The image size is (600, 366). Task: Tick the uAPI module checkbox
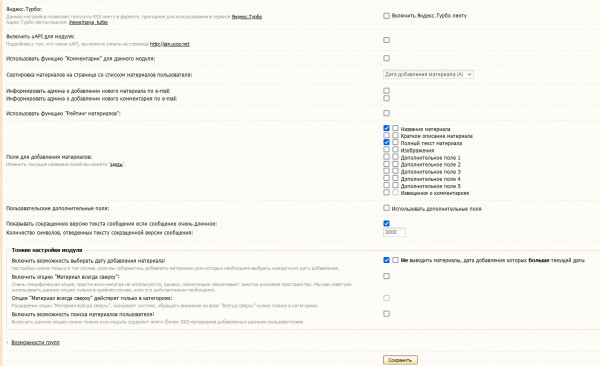point(386,40)
